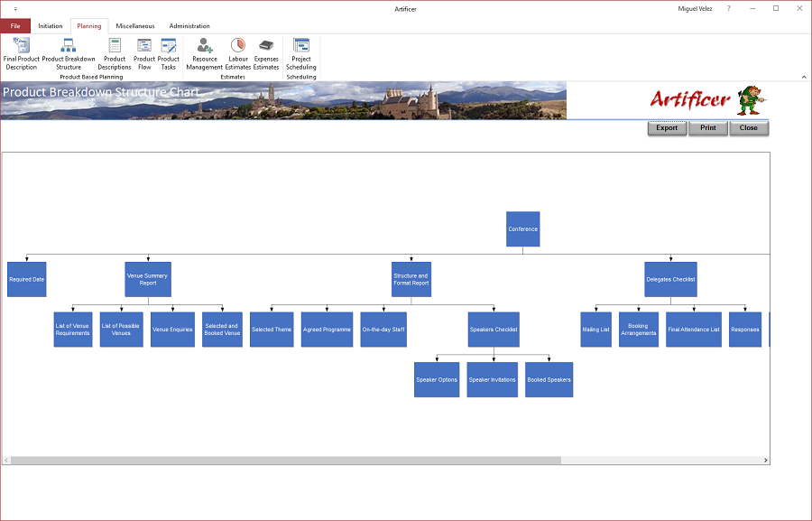812x521 pixels.
Task: Select the Speaker Options node
Action: coord(437,380)
